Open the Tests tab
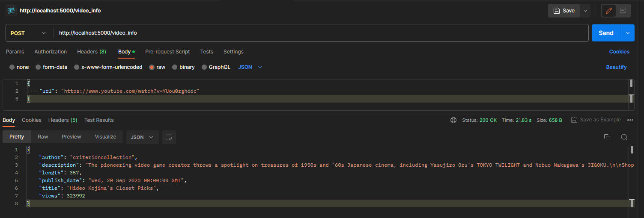This screenshot has width=644, height=218. pyautogui.click(x=207, y=52)
